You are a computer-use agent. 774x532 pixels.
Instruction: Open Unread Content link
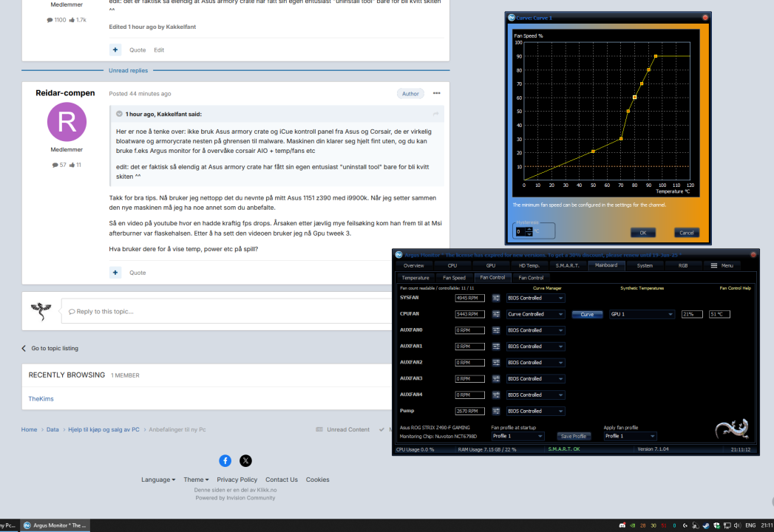pyautogui.click(x=342, y=430)
